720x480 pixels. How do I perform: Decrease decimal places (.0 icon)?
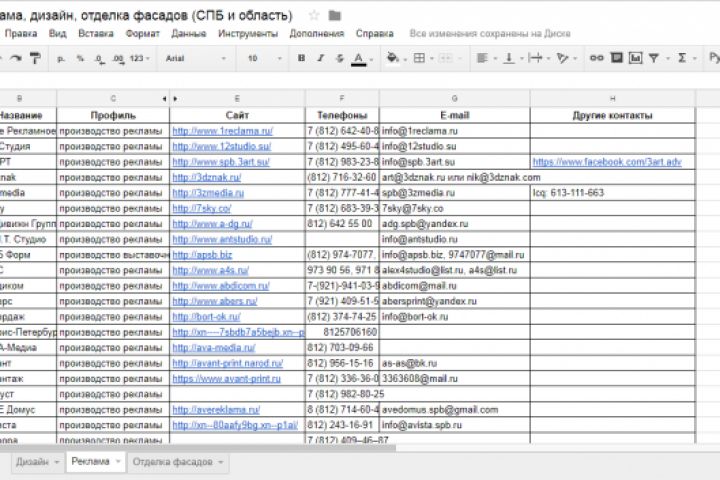point(99,59)
